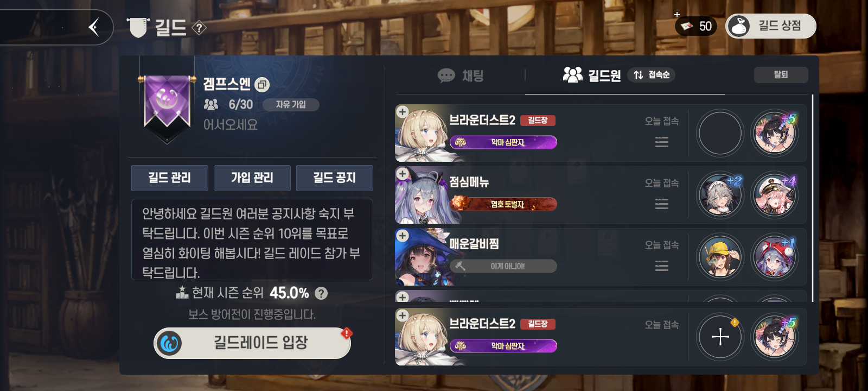Open 길드 공지 guild notice
The height and width of the screenshot is (391, 868).
(x=335, y=178)
